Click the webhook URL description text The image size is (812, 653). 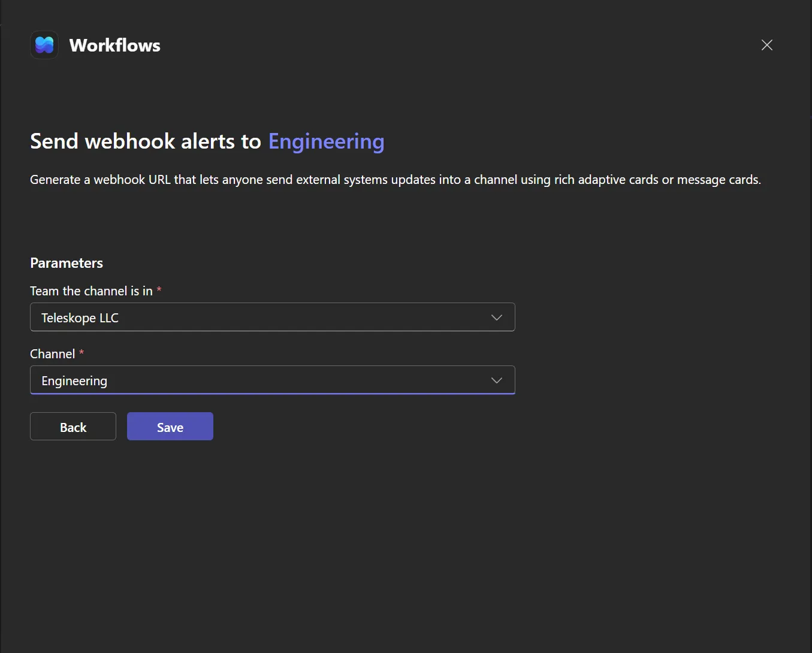click(396, 180)
